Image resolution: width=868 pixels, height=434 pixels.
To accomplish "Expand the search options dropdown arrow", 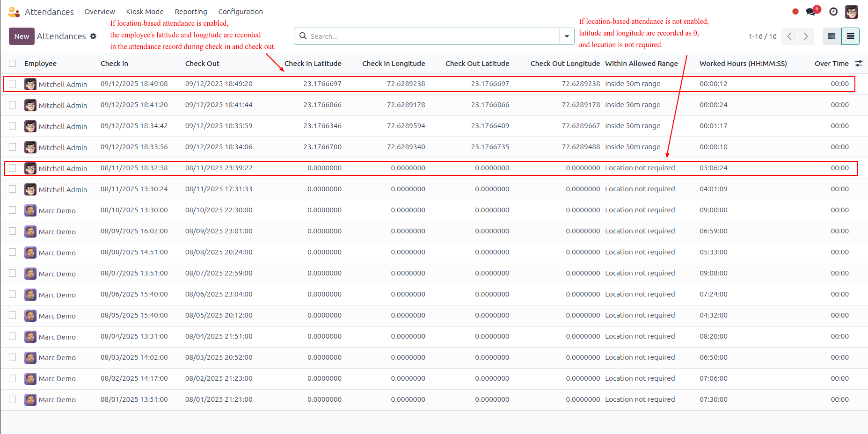I will click(567, 36).
